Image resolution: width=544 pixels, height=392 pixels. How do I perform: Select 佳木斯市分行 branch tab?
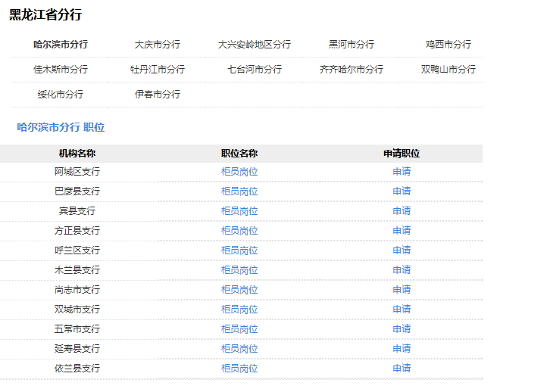point(61,70)
